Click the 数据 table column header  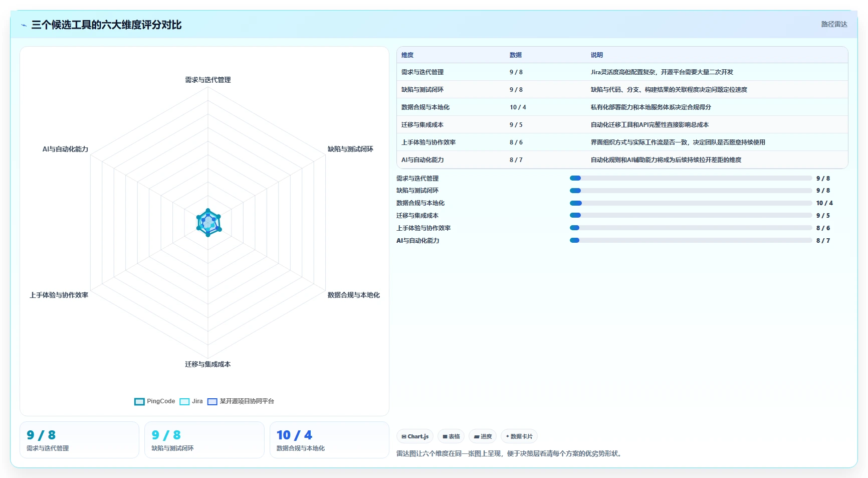[516, 55]
